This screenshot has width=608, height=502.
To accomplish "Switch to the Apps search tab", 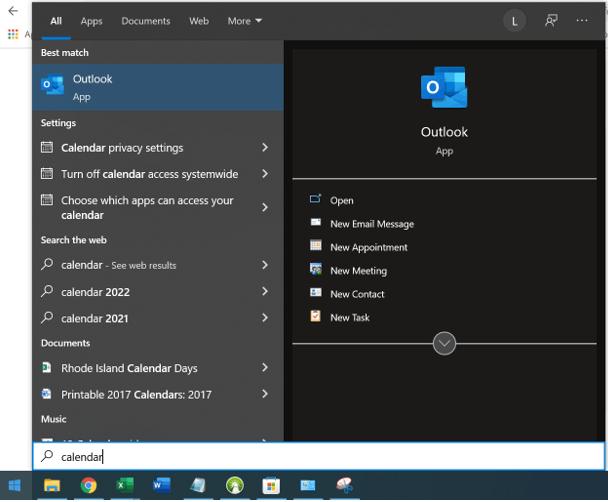I will point(92,21).
